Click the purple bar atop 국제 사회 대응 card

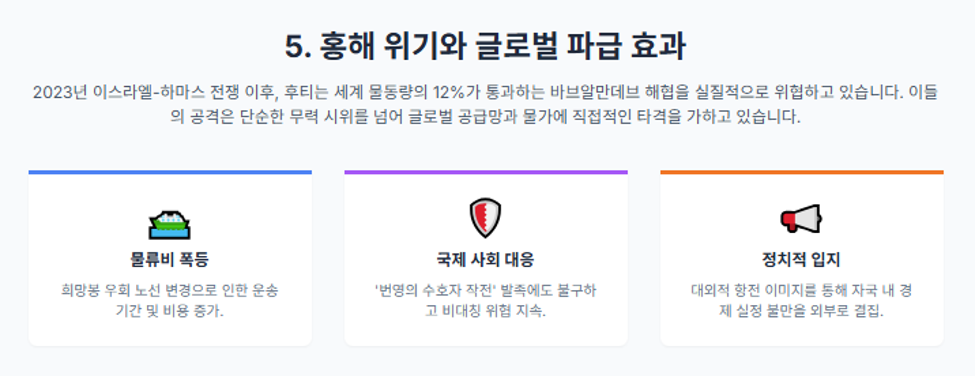tap(486, 172)
